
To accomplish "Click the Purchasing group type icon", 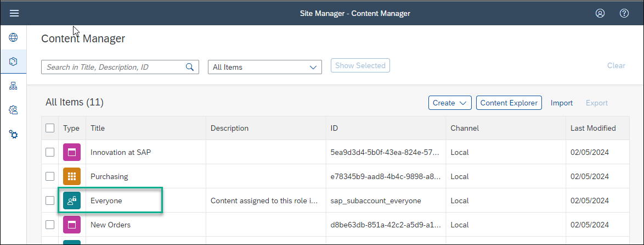I will pyautogui.click(x=72, y=176).
